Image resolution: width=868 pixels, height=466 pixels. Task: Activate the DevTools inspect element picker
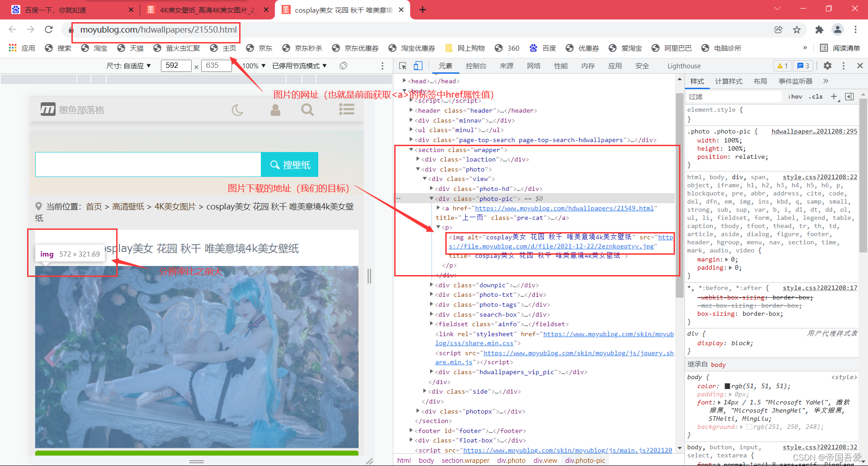click(x=403, y=66)
